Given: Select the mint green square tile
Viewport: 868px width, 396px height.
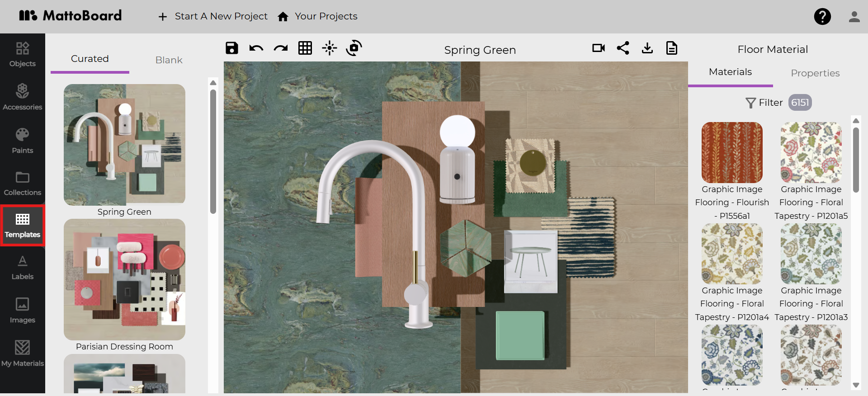Looking at the screenshot, I should click(x=520, y=335).
